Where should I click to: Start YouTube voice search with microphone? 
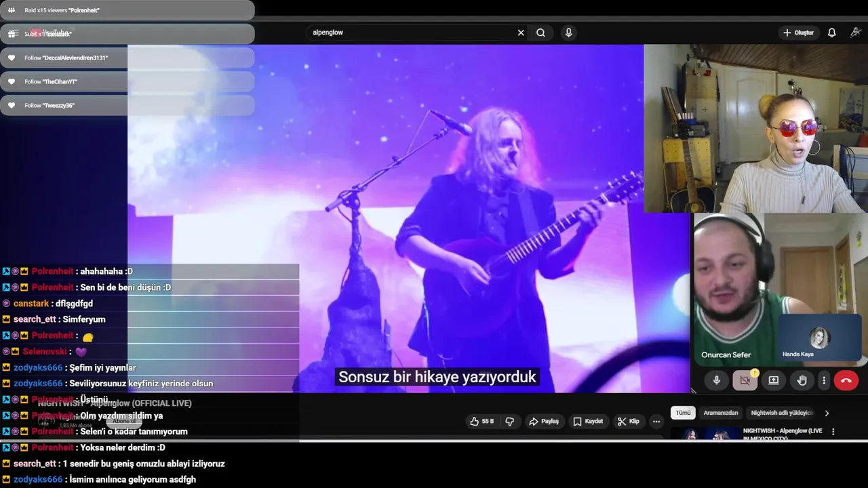pos(568,33)
